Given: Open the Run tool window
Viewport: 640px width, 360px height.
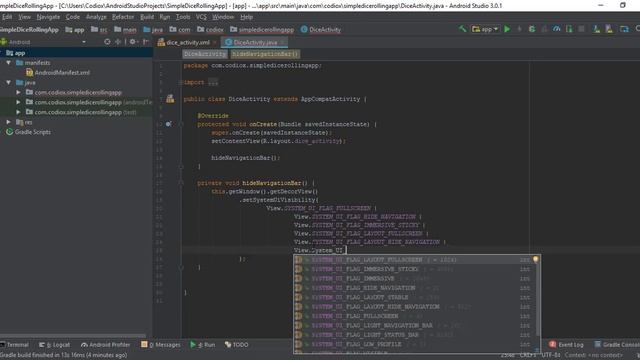Looking at the screenshot, I should point(202,345).
